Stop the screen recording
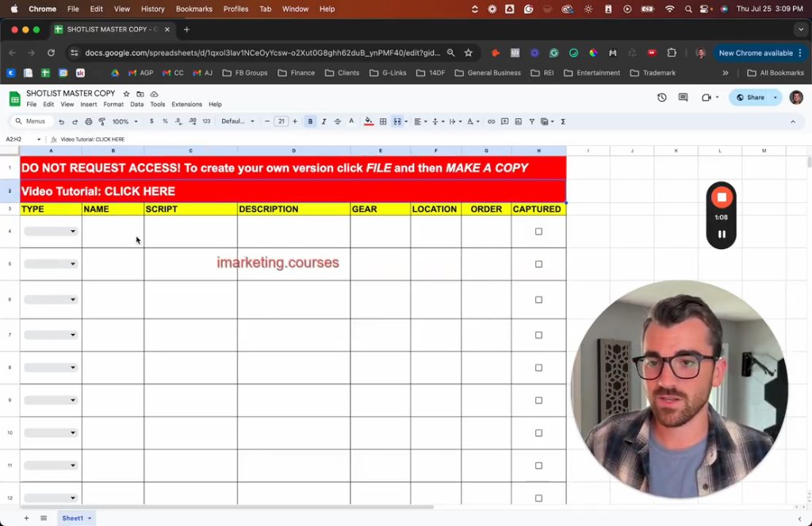Image resolution: width=812 pixels, height=526 pixels. (x=722, y=198)
